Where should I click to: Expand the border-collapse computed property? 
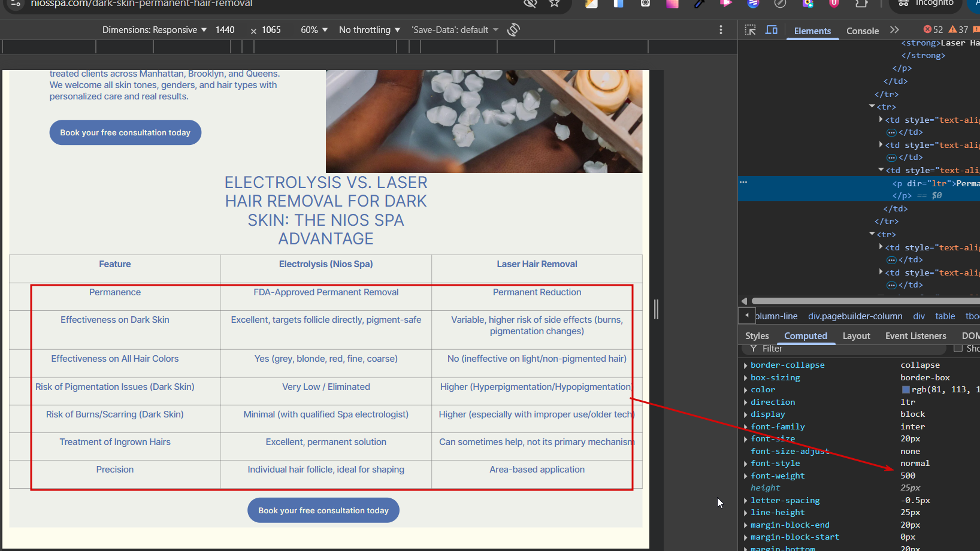tap(746, 365)
